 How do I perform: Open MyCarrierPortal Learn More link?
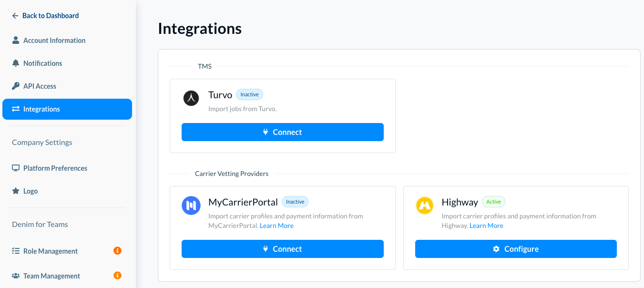[276, 226]
